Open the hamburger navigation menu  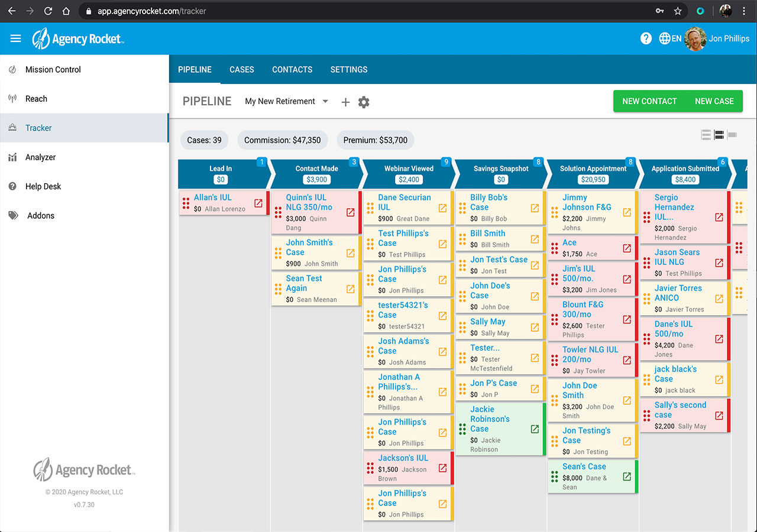tap(16, 39)
